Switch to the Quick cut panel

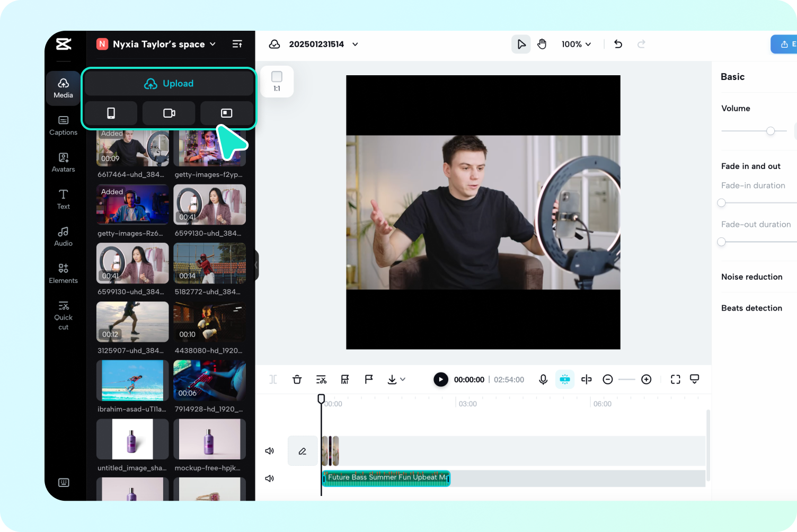(63, 315)
